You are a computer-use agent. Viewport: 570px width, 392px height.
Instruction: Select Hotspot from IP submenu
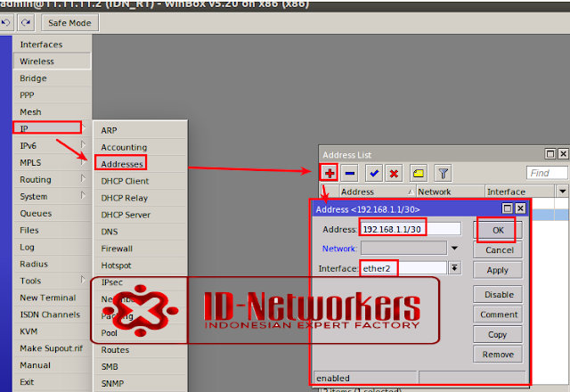click(141, 265)
